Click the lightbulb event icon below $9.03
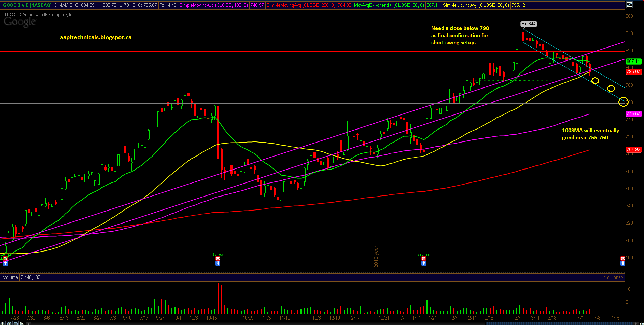This screenshot has height=325, width=644. 218,263
